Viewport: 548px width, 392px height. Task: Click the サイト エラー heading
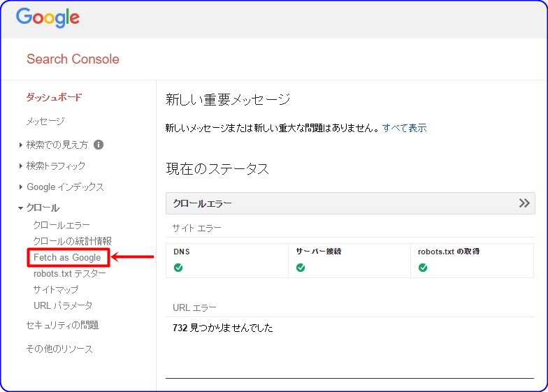point(197,228)
